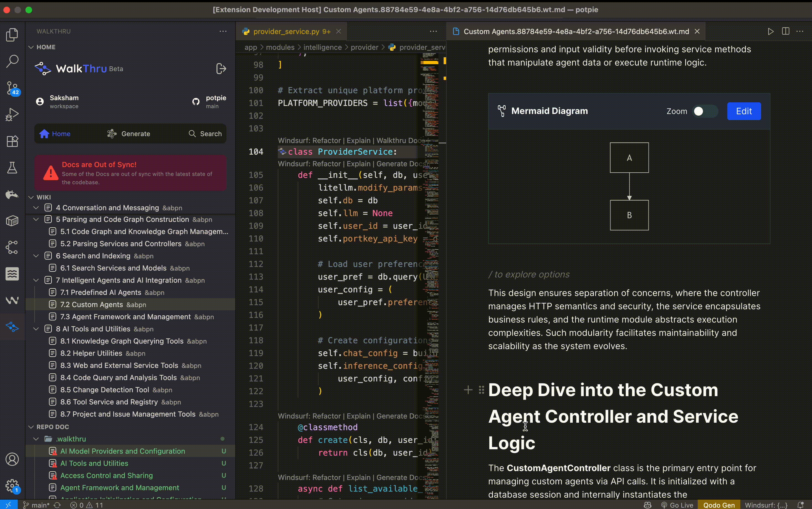Click the run preview play icon
The image size is (812, 509).
pos(770,31)
